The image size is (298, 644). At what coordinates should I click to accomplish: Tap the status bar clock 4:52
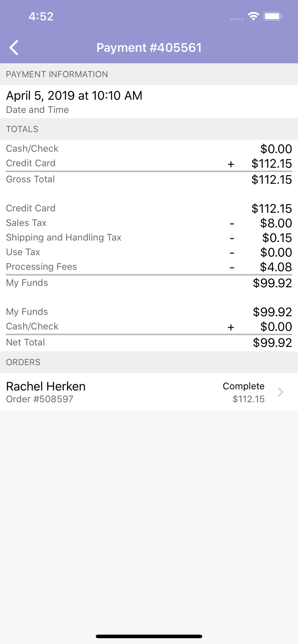(x=41, y=16)
